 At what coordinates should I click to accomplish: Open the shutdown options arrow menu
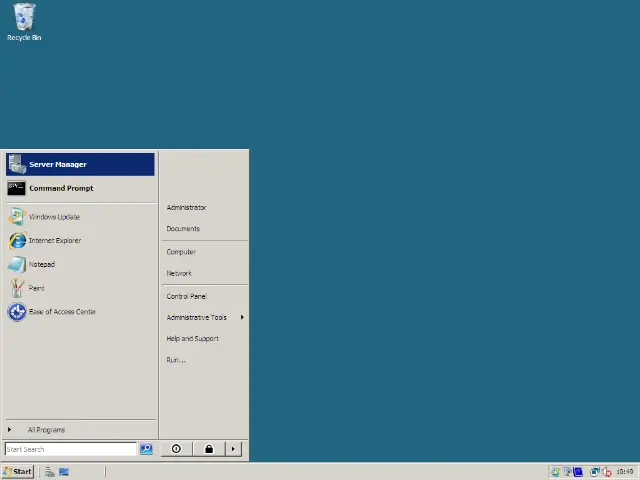pos(233,449)
